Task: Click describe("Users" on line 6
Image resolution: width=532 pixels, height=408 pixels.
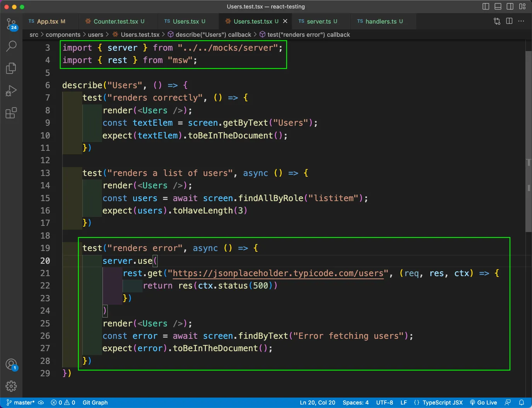Action: click(102, 85)
